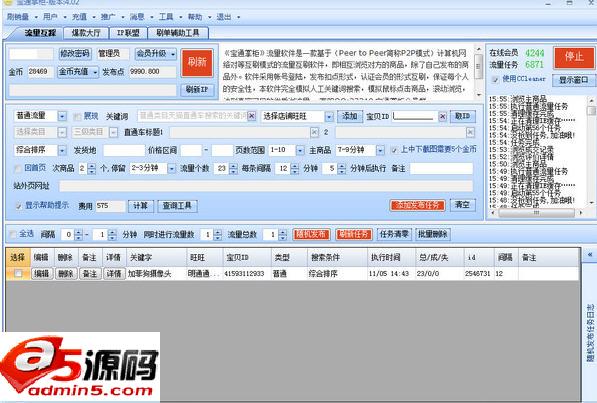Clear the 宝贝ID field with its X icon

tap(442, 116)
